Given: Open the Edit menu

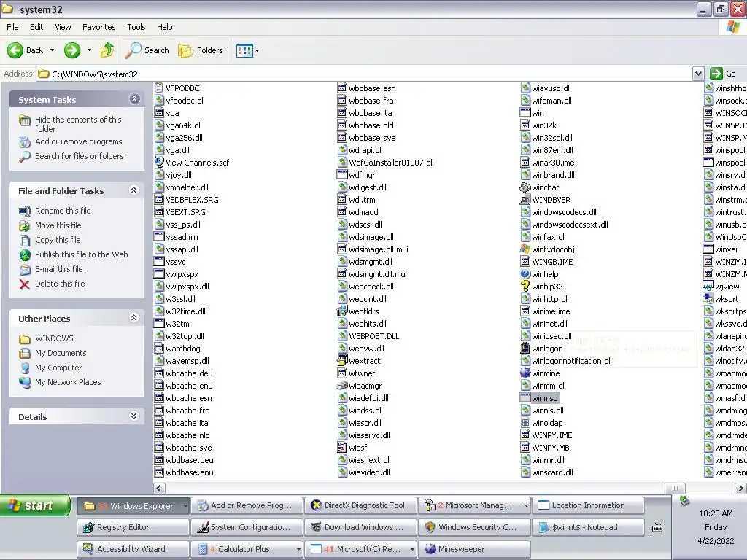Looking at the screenshot, I should pos(36,27).
